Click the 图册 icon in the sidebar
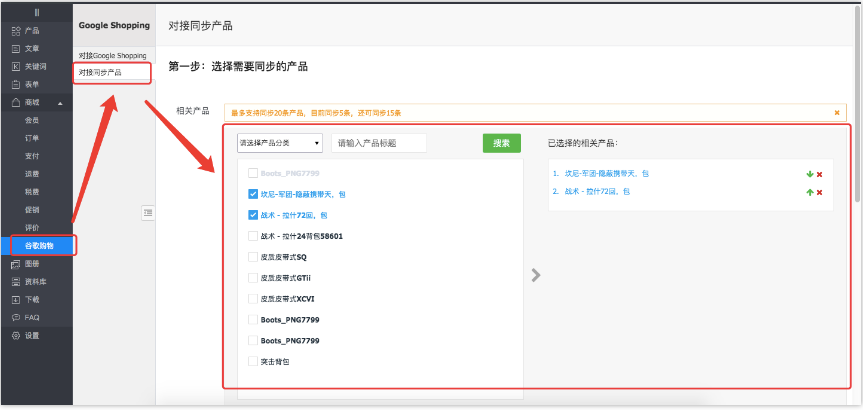Viewport: 863px width, 410px height. pyautogui.click(x=15, y=264)
